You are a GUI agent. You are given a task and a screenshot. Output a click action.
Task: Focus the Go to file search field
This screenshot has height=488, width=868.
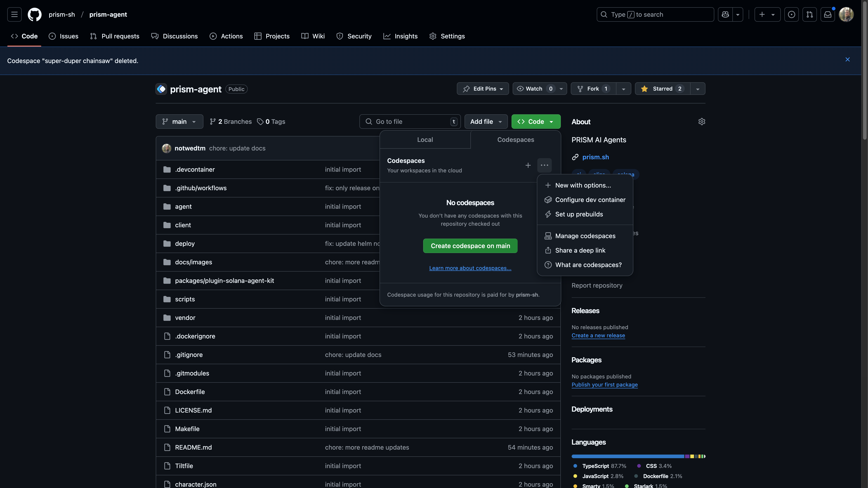tap(410, 122)
